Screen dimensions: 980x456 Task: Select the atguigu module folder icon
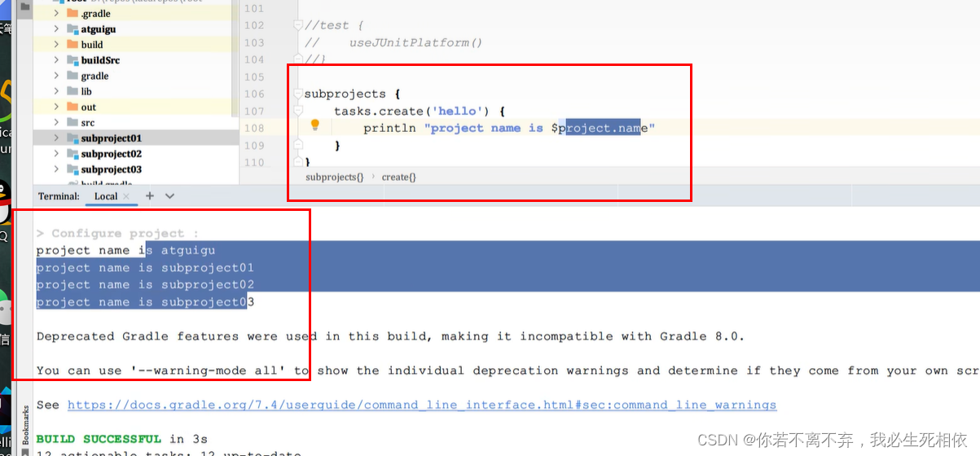73,29
